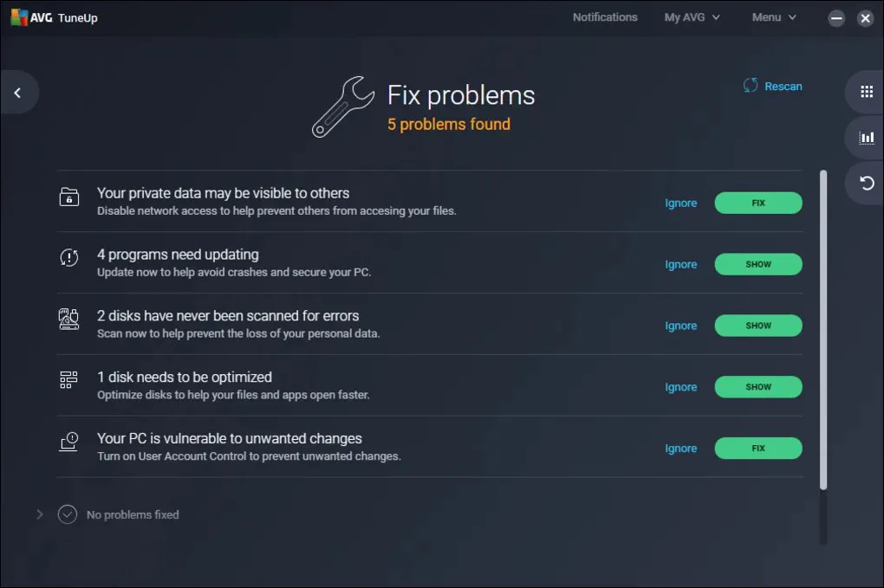Ignore the disks never scanned problem
This screenshot has height=588, width=884.
click(680, 326)
